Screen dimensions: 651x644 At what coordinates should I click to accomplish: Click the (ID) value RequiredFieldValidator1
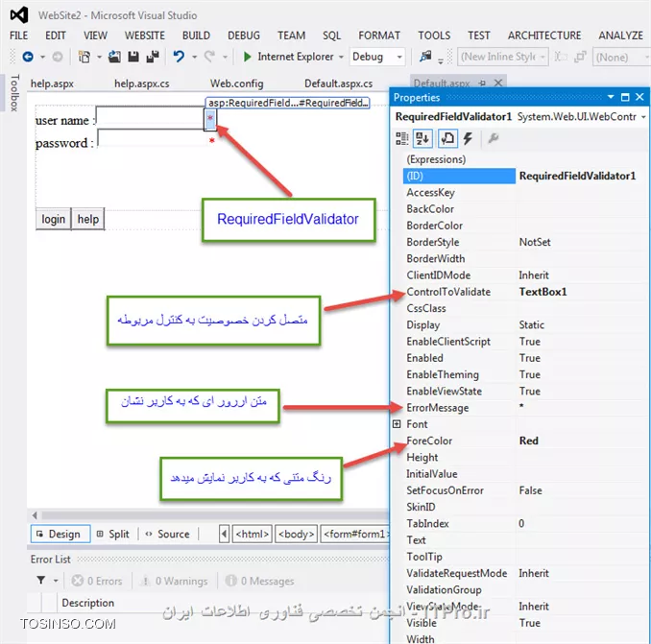tap(577, 176)
